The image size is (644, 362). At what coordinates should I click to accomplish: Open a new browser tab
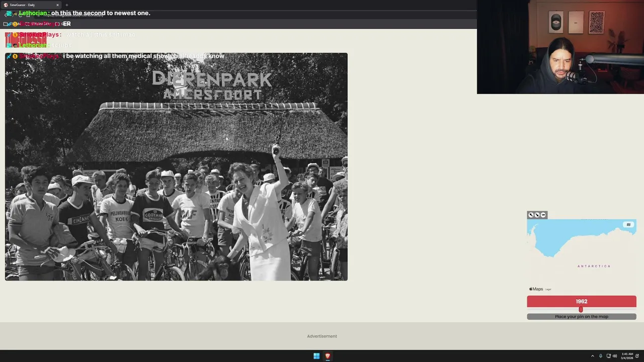(66, 5)
